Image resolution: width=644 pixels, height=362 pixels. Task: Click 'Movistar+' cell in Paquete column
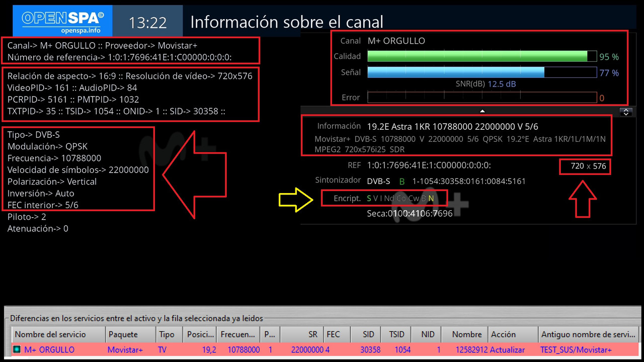tap(125, 349)
